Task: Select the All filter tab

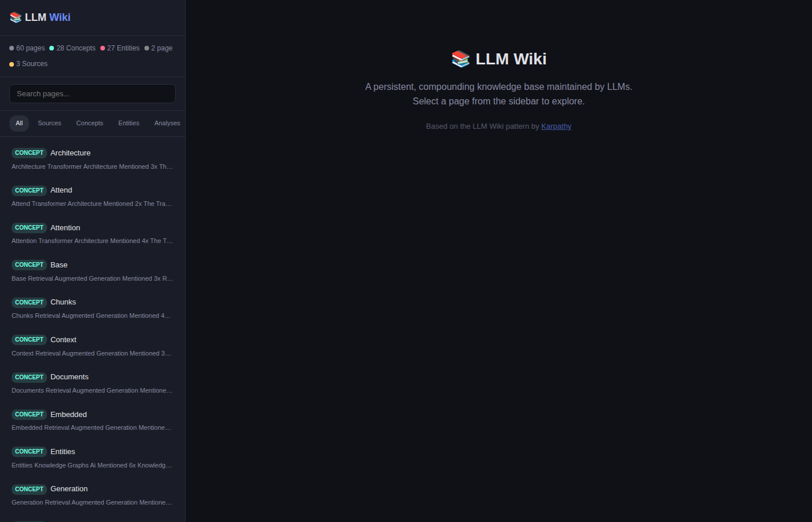Action: 19,123
